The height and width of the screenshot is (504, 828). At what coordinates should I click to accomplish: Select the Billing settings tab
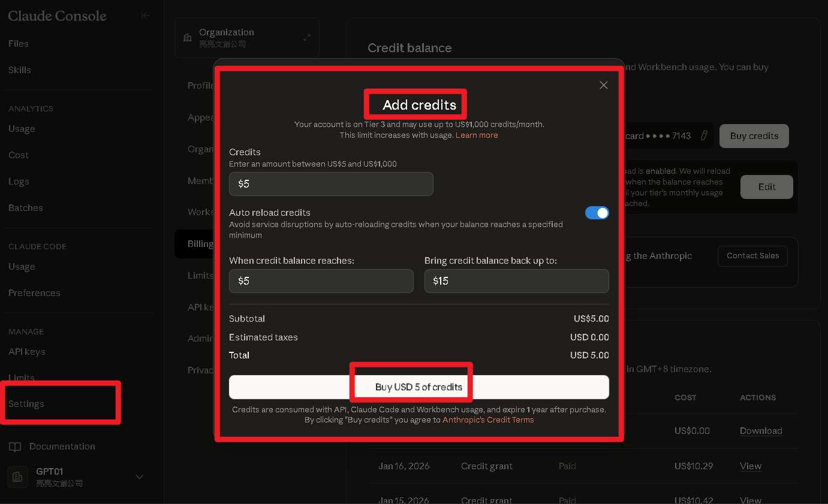[201, 243]
